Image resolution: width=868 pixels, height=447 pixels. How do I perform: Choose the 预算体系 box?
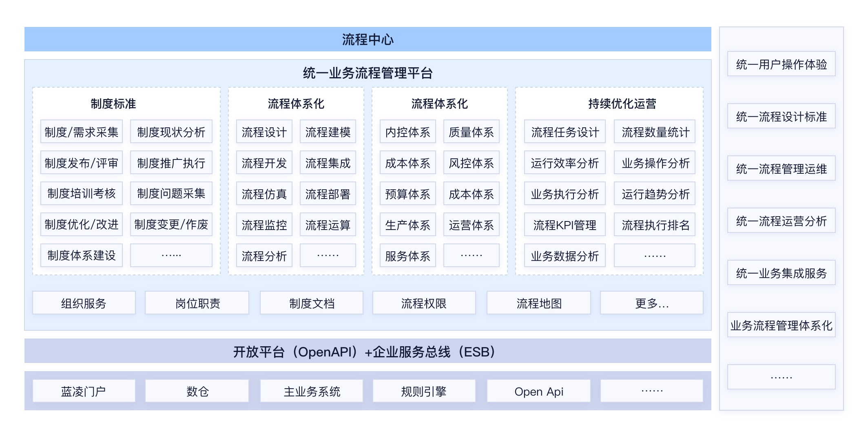tap(408, 193)
